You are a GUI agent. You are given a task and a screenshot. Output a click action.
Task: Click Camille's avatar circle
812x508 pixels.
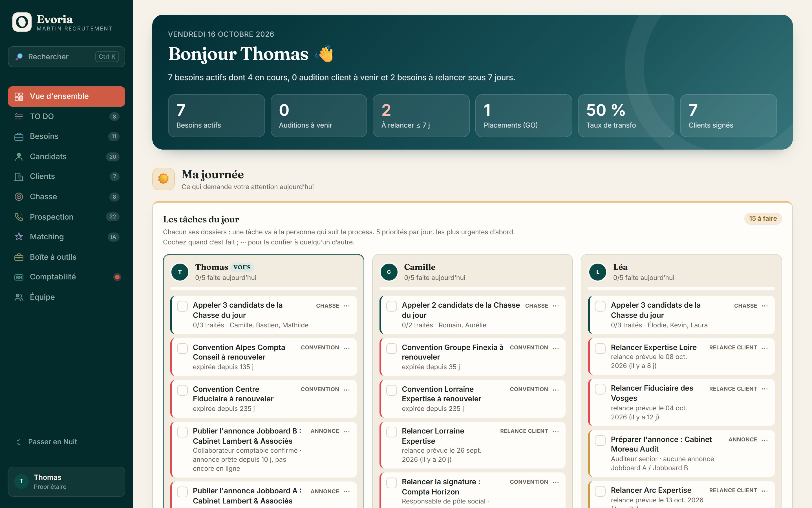[x=389, y=272]
